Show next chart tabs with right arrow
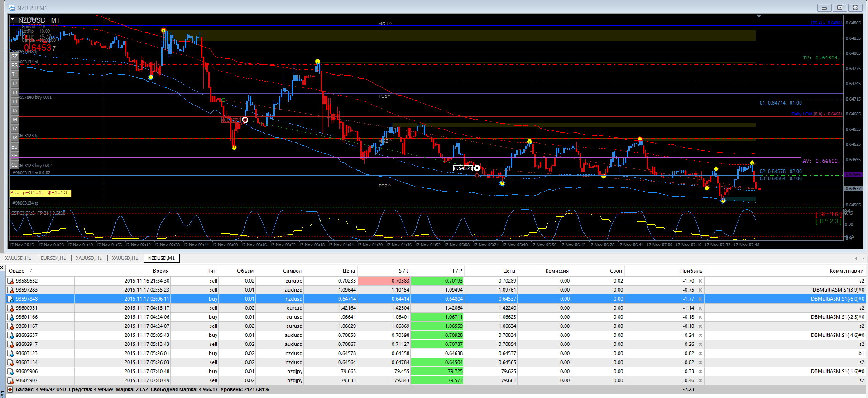Viewport: 868px width, 398px height. (863, 259)
